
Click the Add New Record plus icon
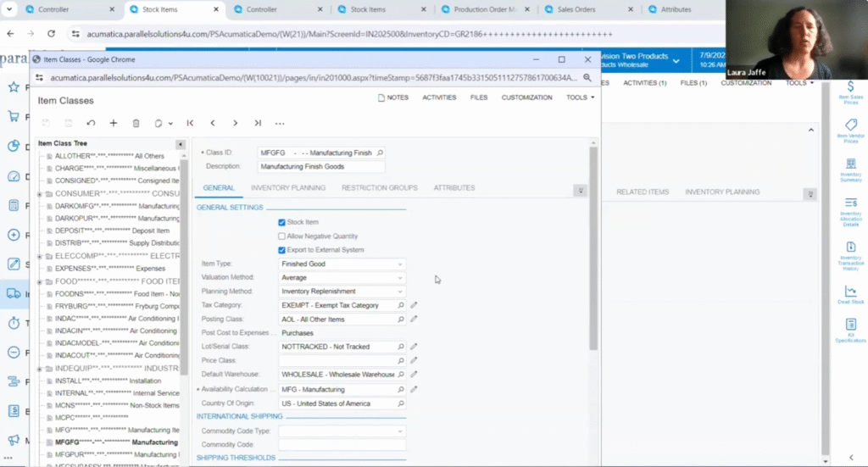click(114, 123)
